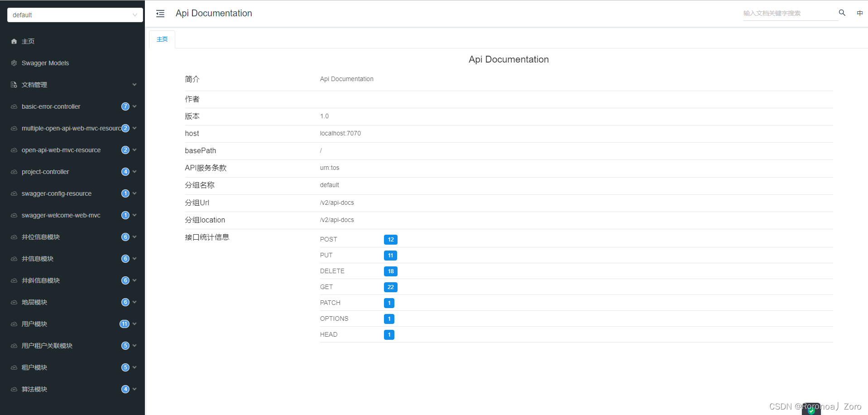Click cloud icon beside 井信息模块

(14, 259)
